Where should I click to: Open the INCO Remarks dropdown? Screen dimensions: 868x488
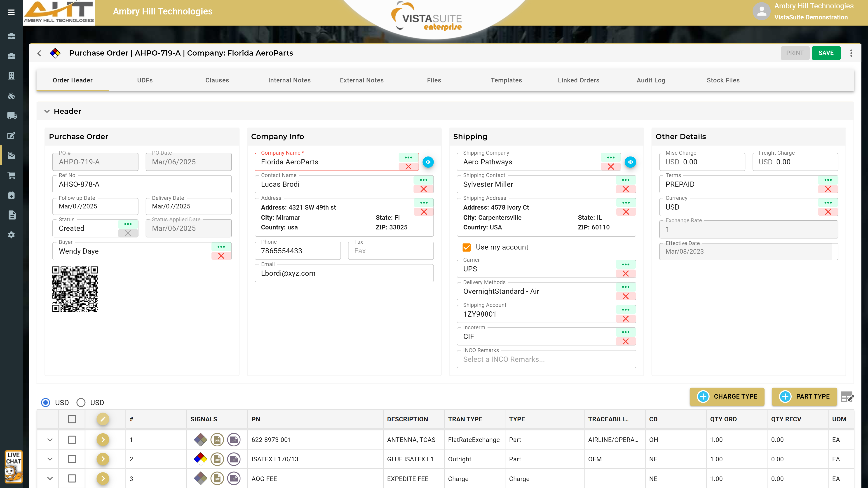[546, 359]
